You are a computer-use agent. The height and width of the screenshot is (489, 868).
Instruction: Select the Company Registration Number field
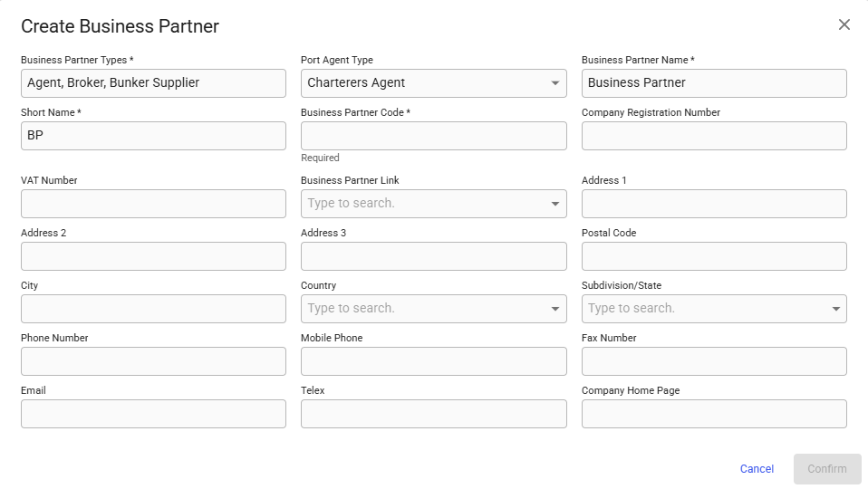click(713, 136)
